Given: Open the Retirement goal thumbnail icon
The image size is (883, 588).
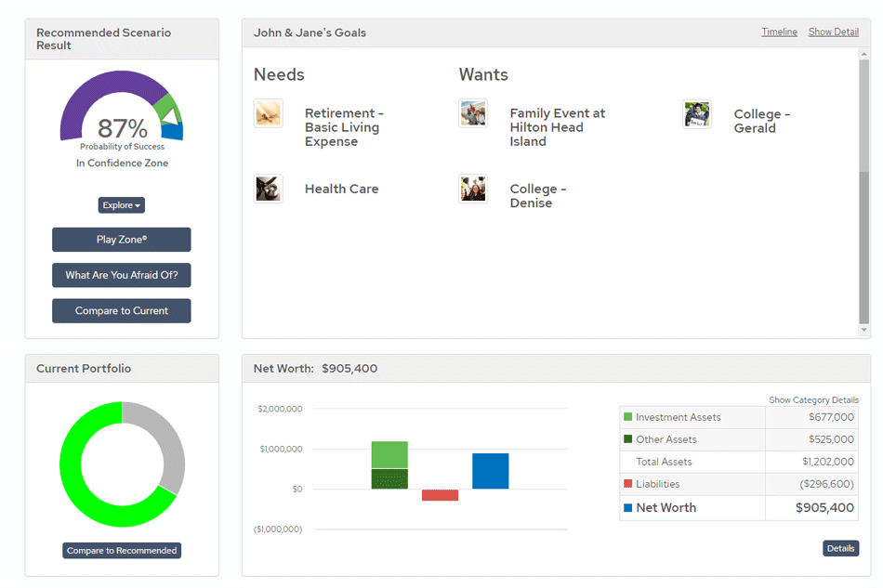Looking at the screenshot, I should pyautogui.click(x=268, y=113).
